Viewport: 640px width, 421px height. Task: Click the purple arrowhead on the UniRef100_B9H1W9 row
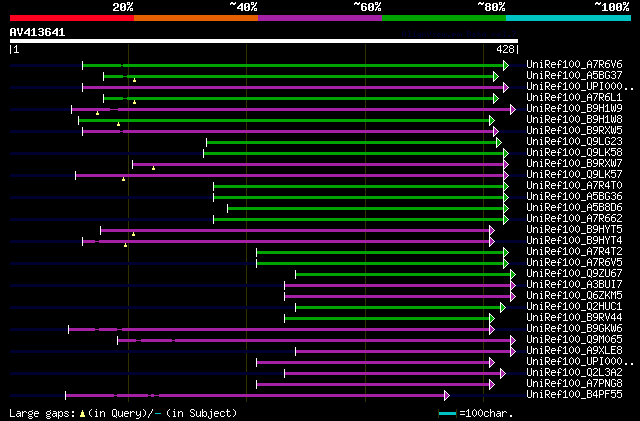[x=513, y=109]
